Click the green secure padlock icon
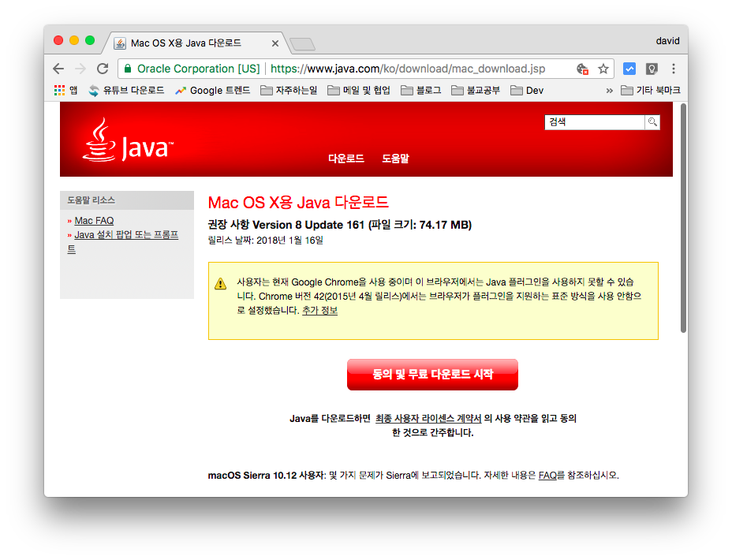The height and width of the screenshot is (560, 732). pos(128,69)
